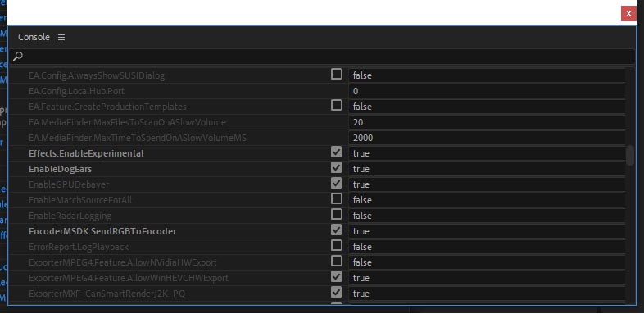Uncheck AllowWinHEVCHWExport checkbox
This screenshot has width=644, height=314.
[337, 277]
